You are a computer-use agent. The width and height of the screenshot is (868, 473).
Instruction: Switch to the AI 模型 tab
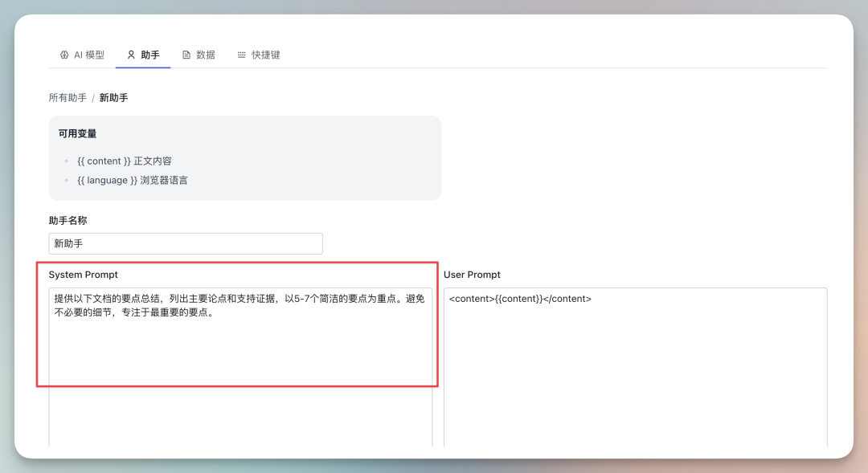tap(83, 55)
